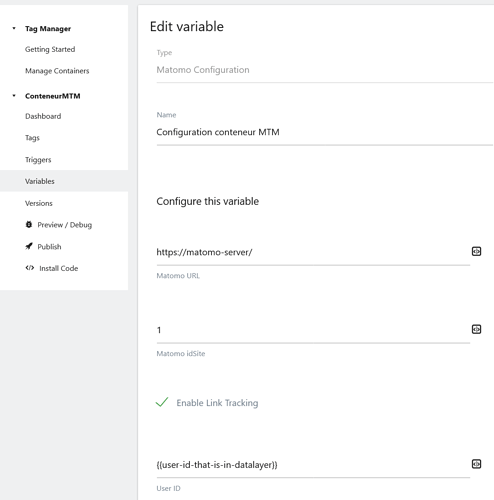Click variable picker icon beside User ID
494x500 pixels.
[476, 464]
